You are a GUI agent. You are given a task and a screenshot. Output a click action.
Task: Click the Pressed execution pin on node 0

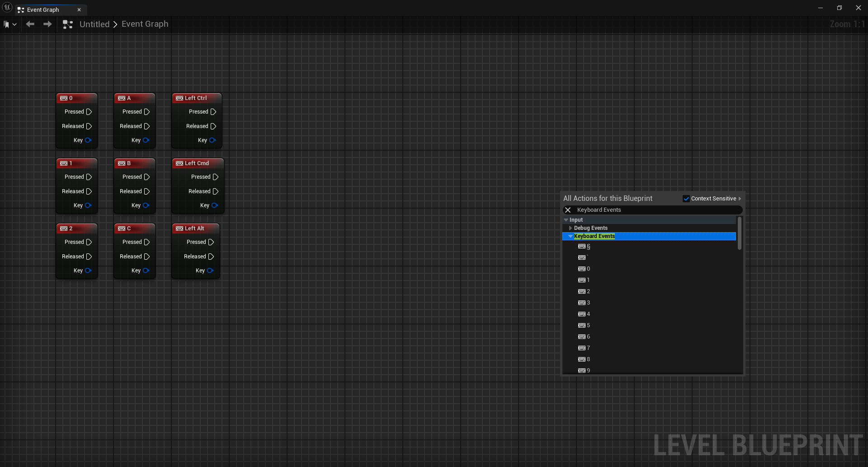click(89, 112)
